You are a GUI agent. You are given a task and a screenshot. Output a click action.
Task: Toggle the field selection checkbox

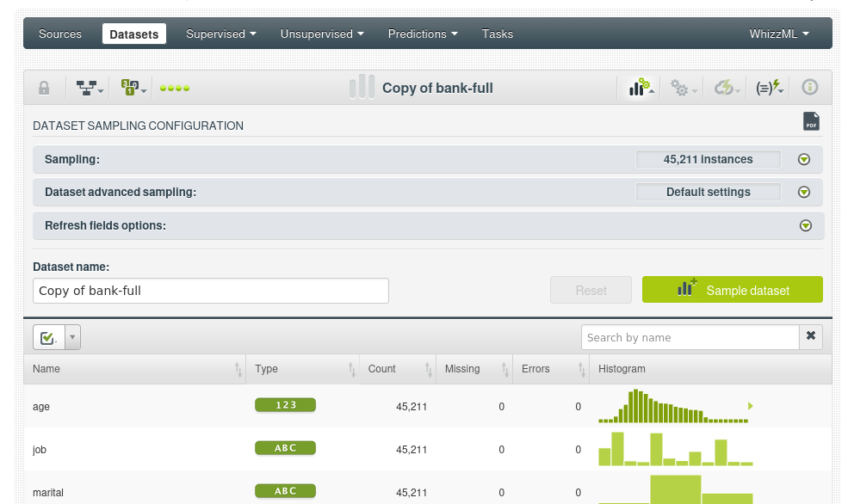click(47, 338)
